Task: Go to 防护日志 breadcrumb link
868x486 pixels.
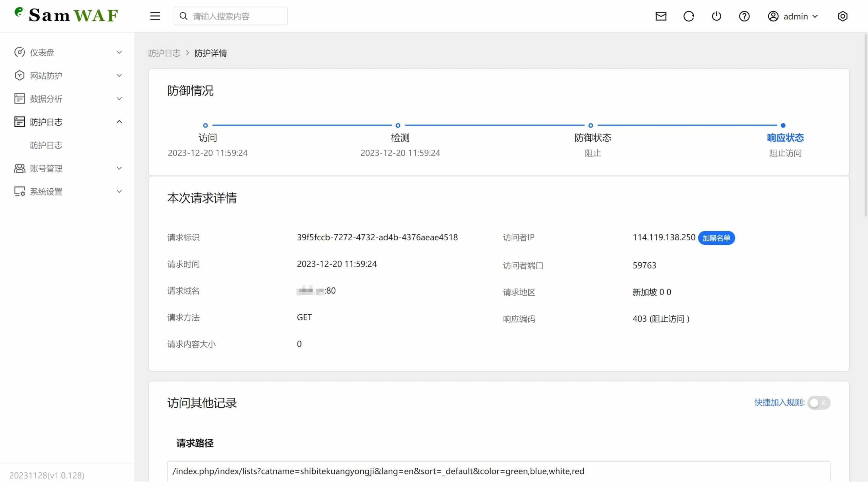Action: [x=164, y=53]
